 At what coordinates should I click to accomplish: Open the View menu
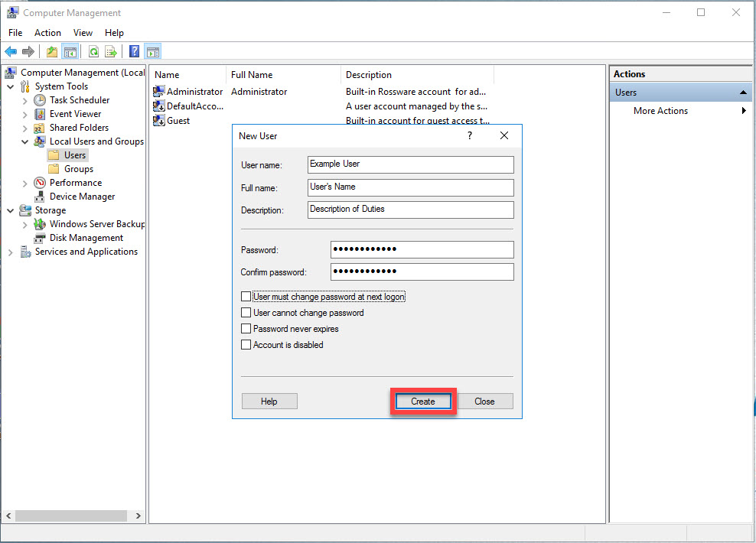83,33
